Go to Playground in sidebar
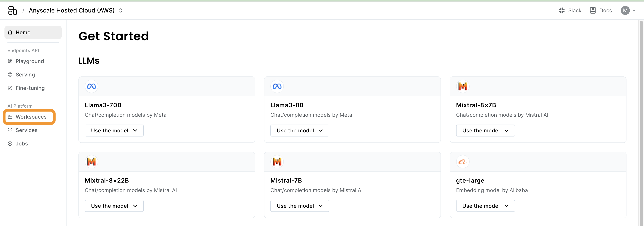The height and width of the screenshot is (226, 644). click(29, 61)
